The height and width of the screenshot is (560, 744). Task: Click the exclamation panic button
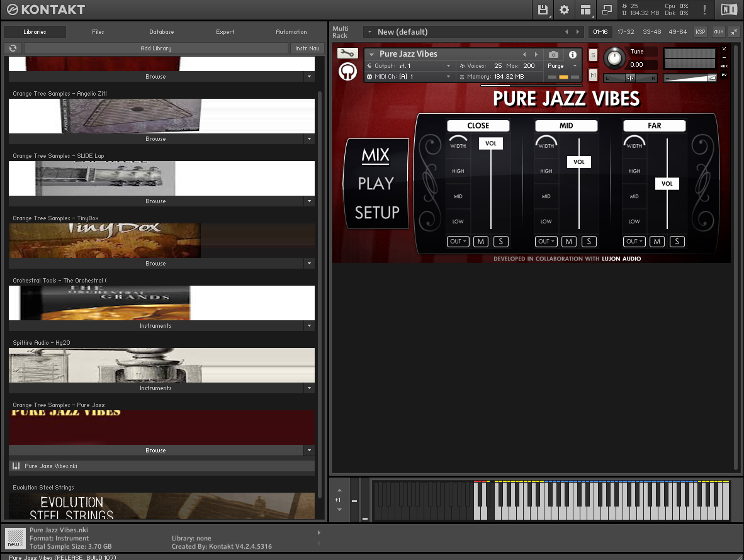(704, 9)
